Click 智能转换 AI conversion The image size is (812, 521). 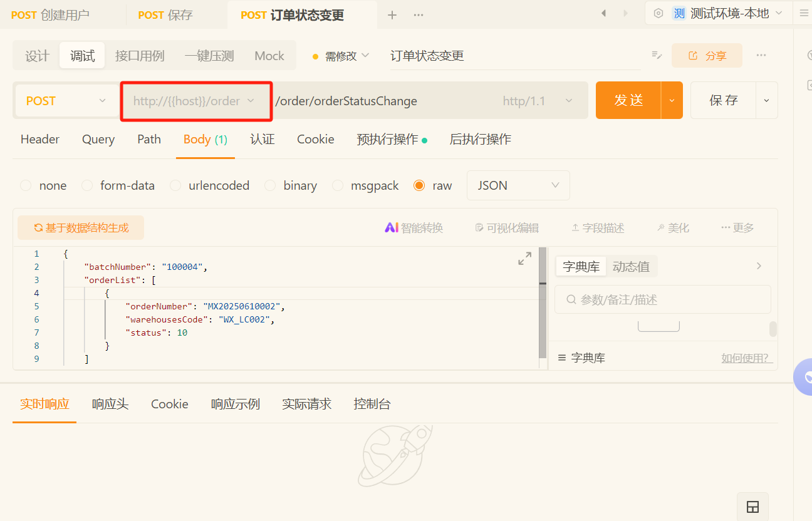[x=414, y=228]
